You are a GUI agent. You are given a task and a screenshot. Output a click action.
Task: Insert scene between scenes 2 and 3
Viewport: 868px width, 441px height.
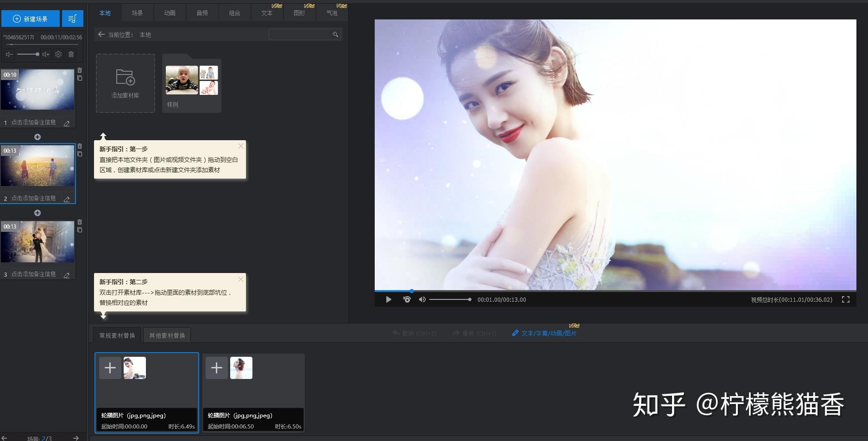(38, 213)
